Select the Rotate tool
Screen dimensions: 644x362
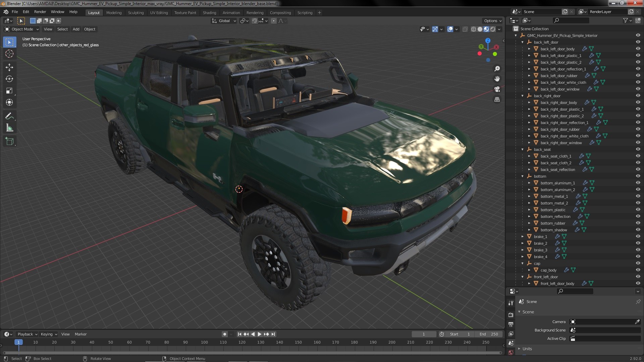[x=9, y=79]
